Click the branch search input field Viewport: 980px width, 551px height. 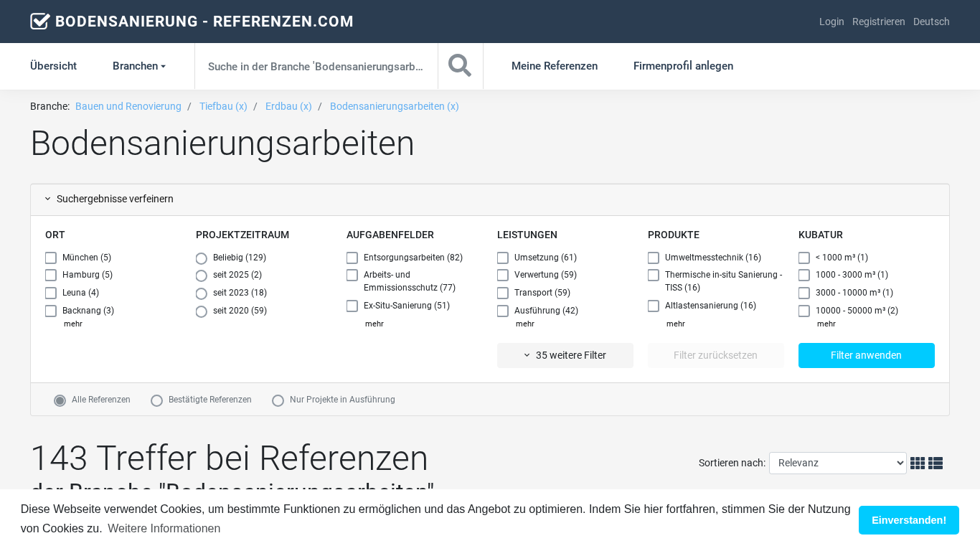point(316,66)
